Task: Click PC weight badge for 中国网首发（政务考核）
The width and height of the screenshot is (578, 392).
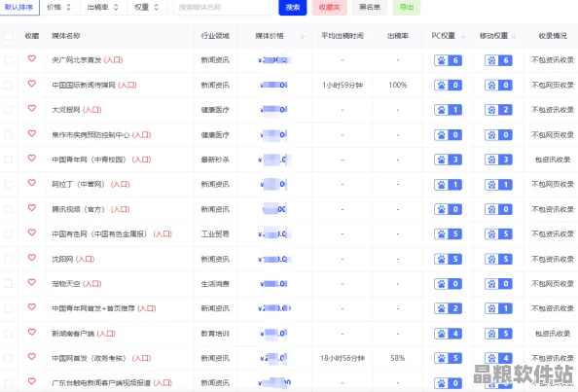Action: click(x=448, y=358)
